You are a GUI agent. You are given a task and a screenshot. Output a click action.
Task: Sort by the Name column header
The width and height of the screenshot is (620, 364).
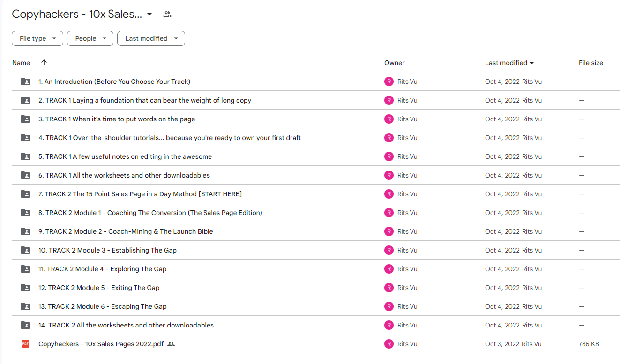21,63
